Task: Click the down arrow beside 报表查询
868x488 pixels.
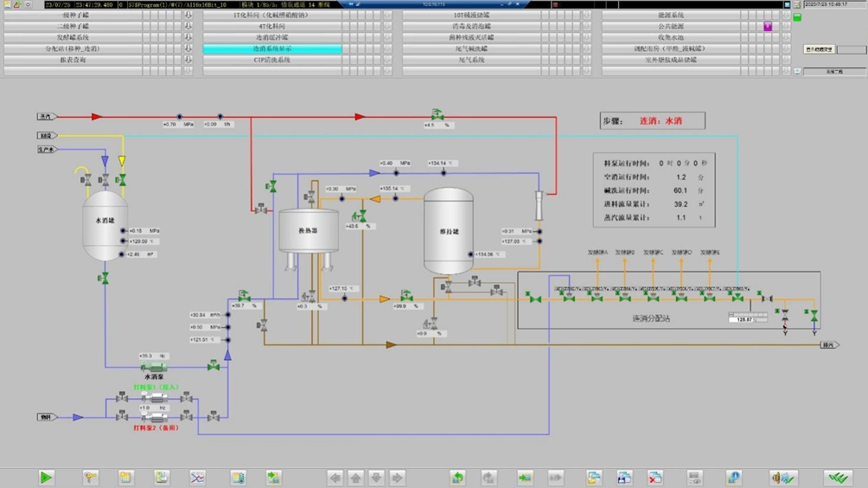Action: point(188,61)
